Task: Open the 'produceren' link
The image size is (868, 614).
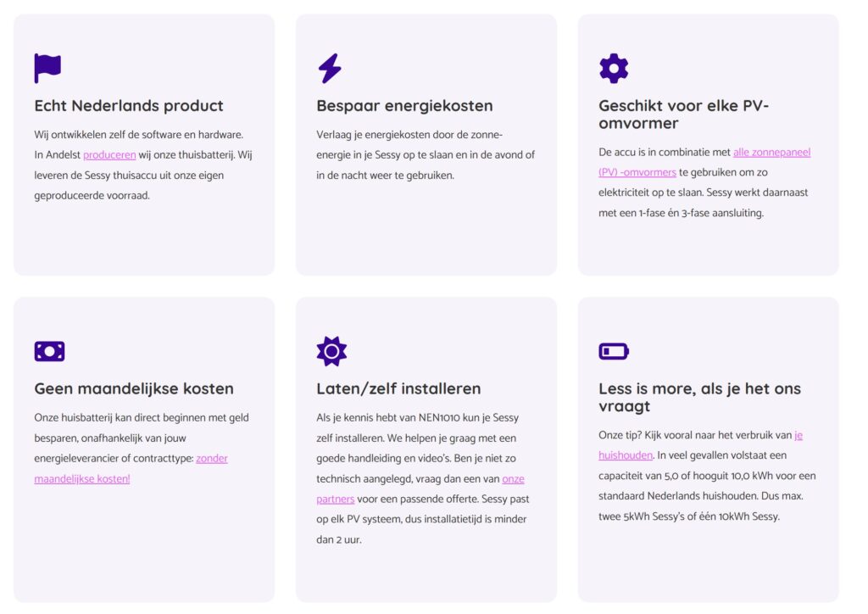Action: click(109, 155)
